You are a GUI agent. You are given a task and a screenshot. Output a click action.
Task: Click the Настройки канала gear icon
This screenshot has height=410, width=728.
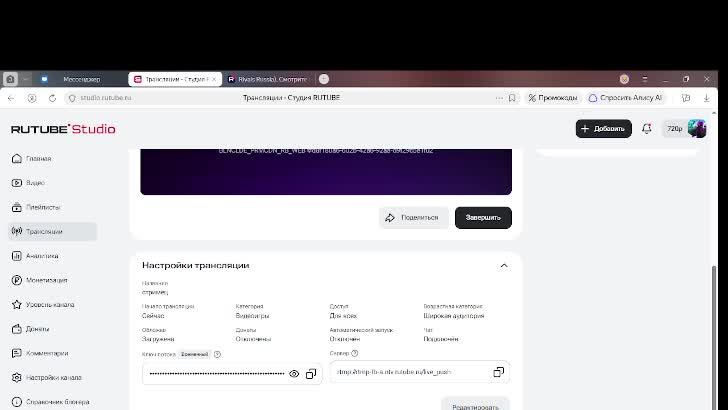pyautogui.click(x=17, y=377)
